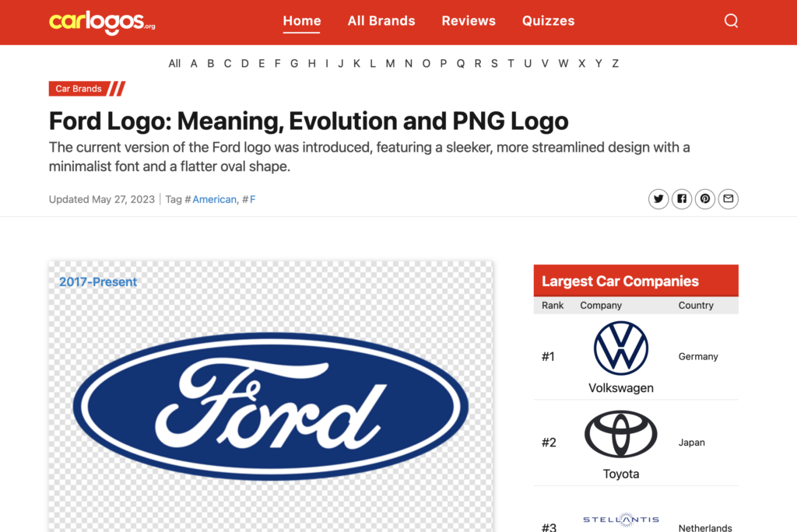Image resolution: width=797 pixels, height=532 pixels.
Task: Filter brands by letter U
Action: (x=528, y=64)
